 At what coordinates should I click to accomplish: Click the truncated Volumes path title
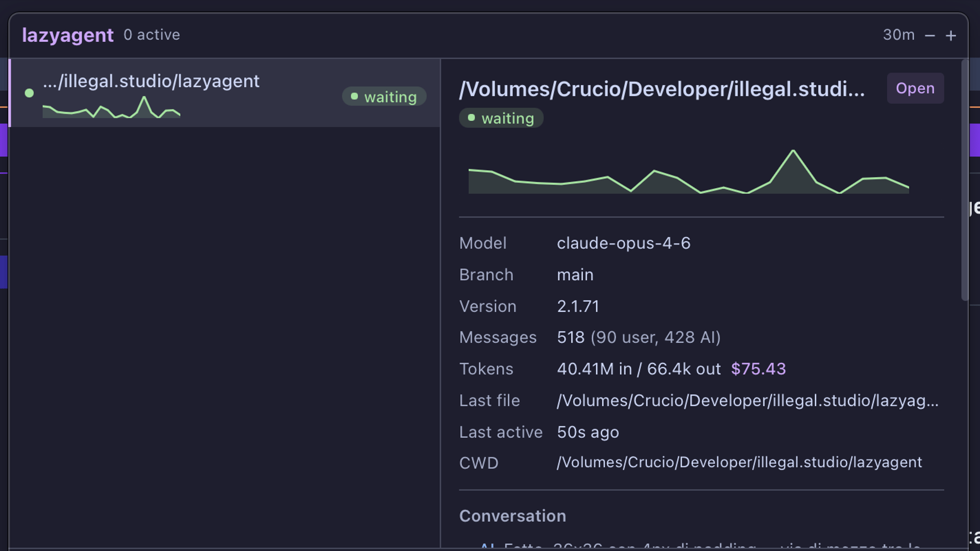click(661, 89)
